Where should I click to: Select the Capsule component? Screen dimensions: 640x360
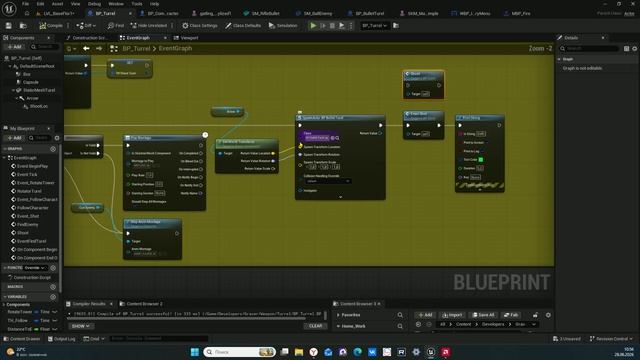pos(31,82)
